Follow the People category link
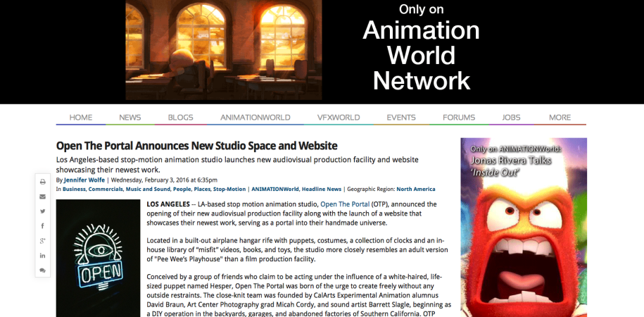 [x=182, y=189]
